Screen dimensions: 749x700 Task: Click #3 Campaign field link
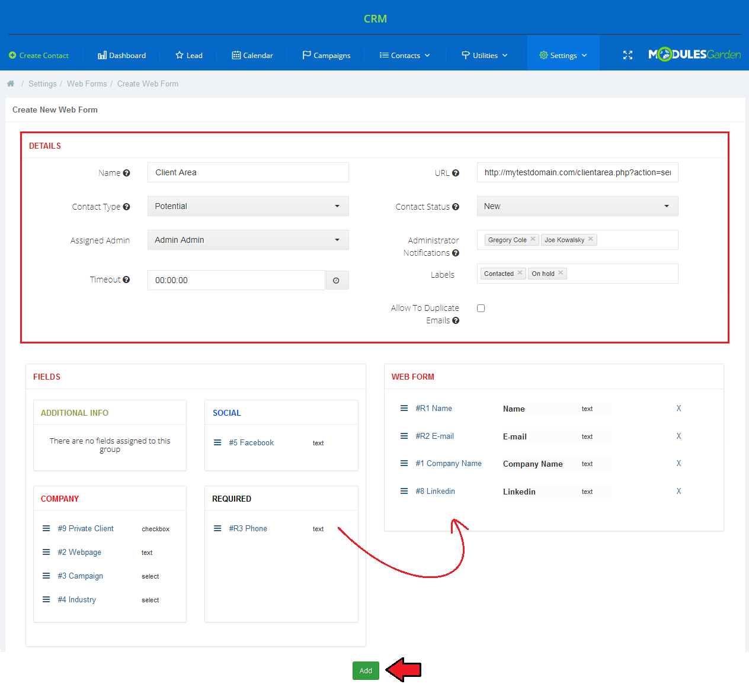coord(81,576)
